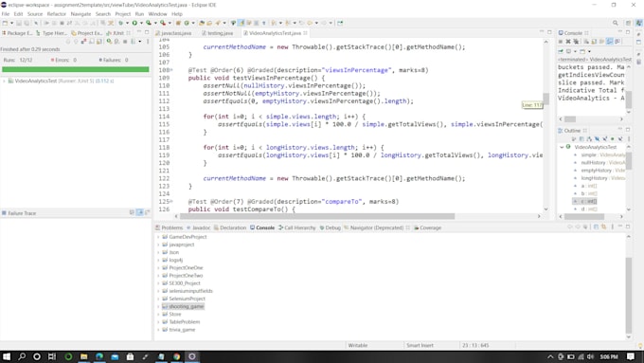Click the Coverage launch toolbar icon
644x363 pixels.
(149, 23)
